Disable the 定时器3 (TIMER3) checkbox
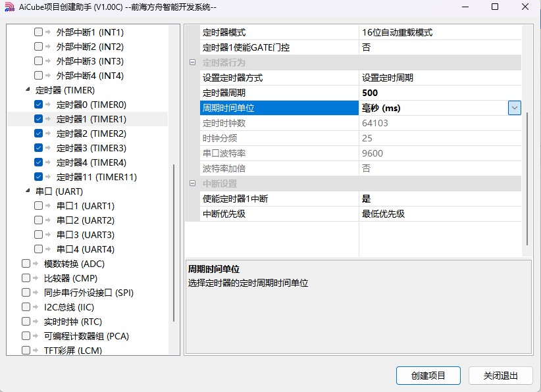The height and width of the screenshot is (392, 541). tap(38, 148)
